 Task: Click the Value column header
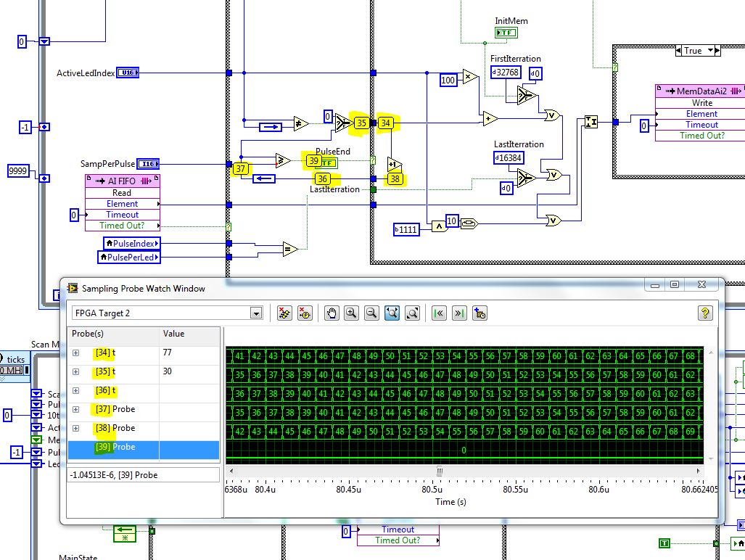click(x=189, y=334)
